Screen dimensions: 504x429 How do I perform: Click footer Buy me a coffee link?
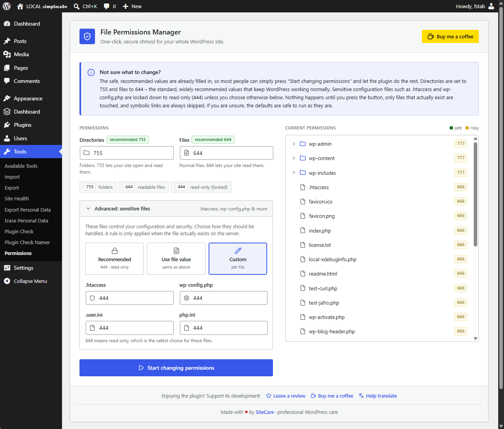click(x=332, y=396)
